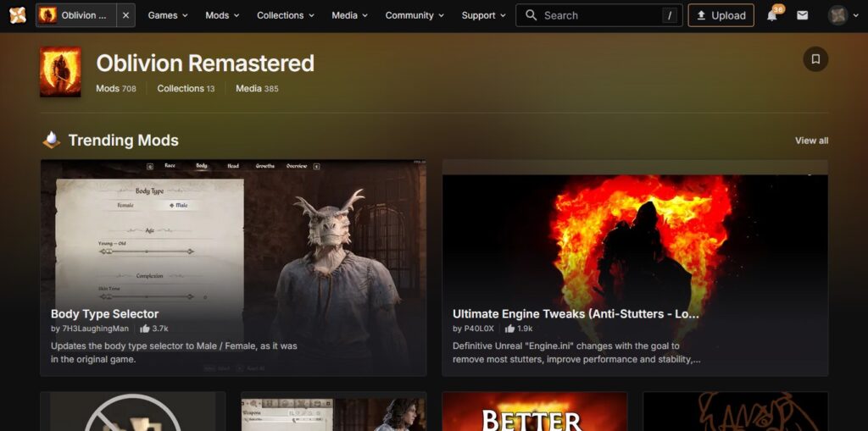Open the mod card showing Weapons menu
Screen dimensions: 868x431
[334, 412]
